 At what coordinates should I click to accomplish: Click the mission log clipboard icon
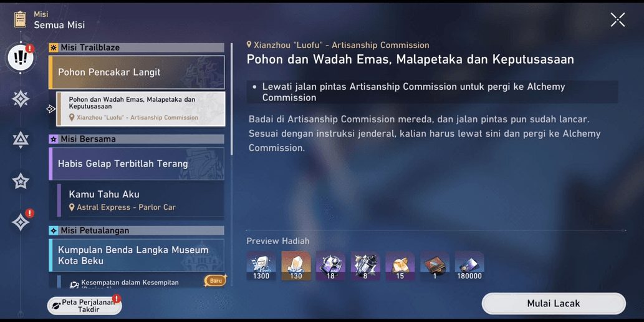20,19
